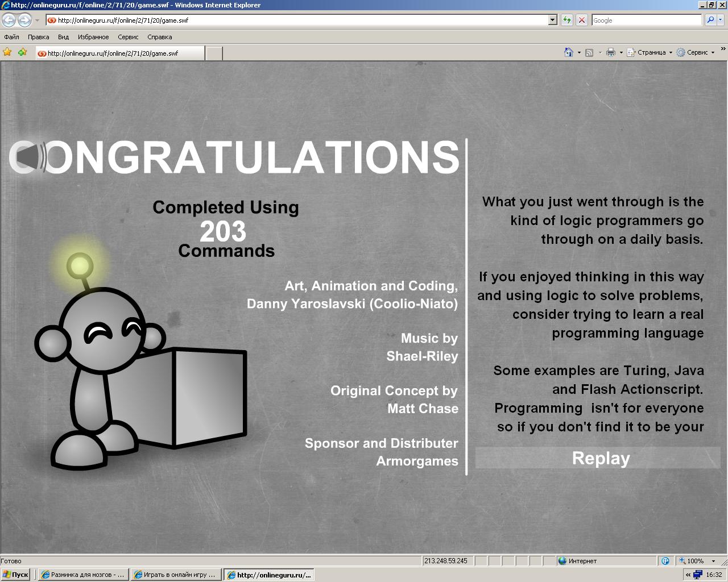Screen dimensions: 728x582
Task: Click the Armorgames sponsor text
Action: click(417, 461)
